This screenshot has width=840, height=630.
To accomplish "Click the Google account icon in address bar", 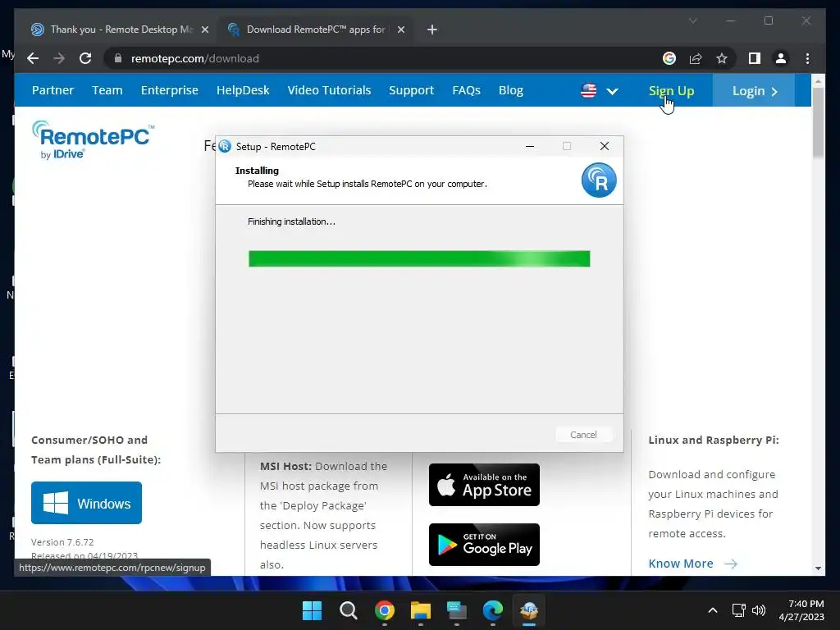I will tap(669, 58).
